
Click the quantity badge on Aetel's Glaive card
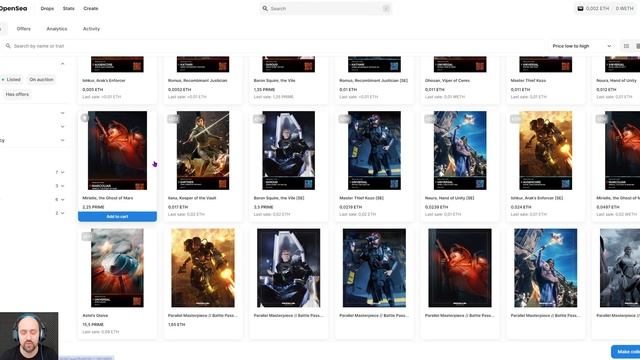[87, 236]
